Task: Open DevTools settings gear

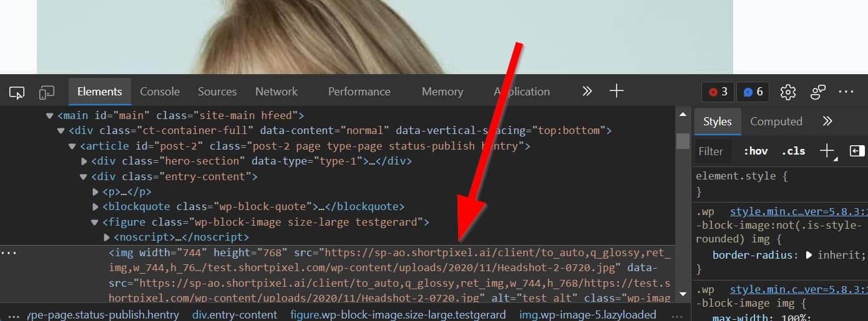Action: [x=788, y=92]
